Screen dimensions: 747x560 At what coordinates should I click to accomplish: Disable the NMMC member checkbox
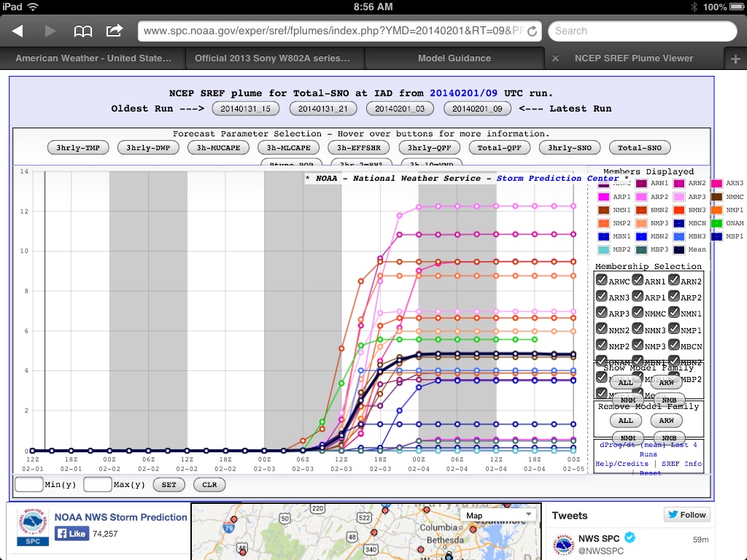point(638,312)
